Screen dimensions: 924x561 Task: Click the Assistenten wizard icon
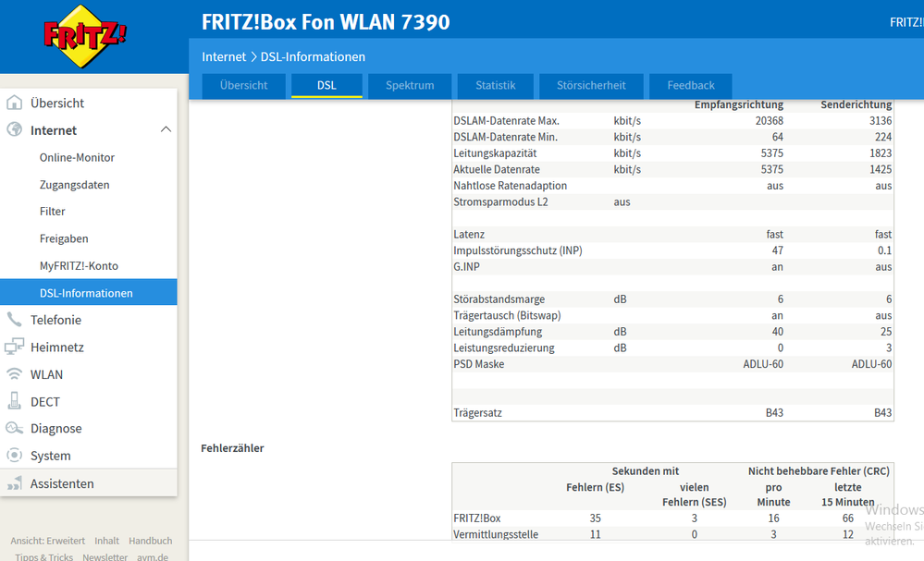pos(14,483)
